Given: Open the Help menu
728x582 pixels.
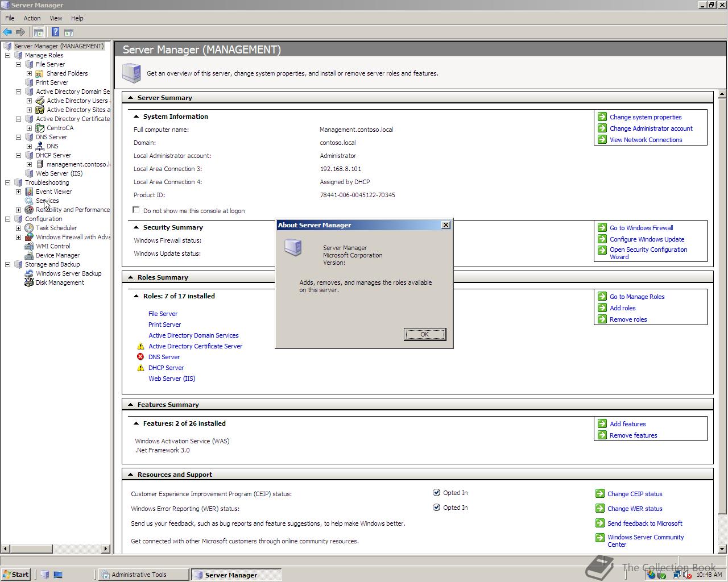Looking at the screenshot, I should (77, 18).
